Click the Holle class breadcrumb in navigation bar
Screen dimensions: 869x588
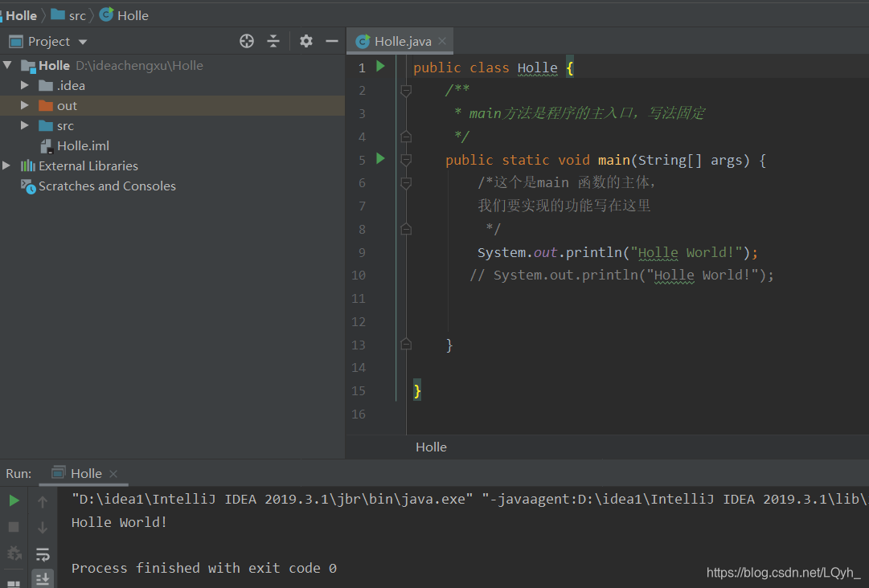point(124,15)
